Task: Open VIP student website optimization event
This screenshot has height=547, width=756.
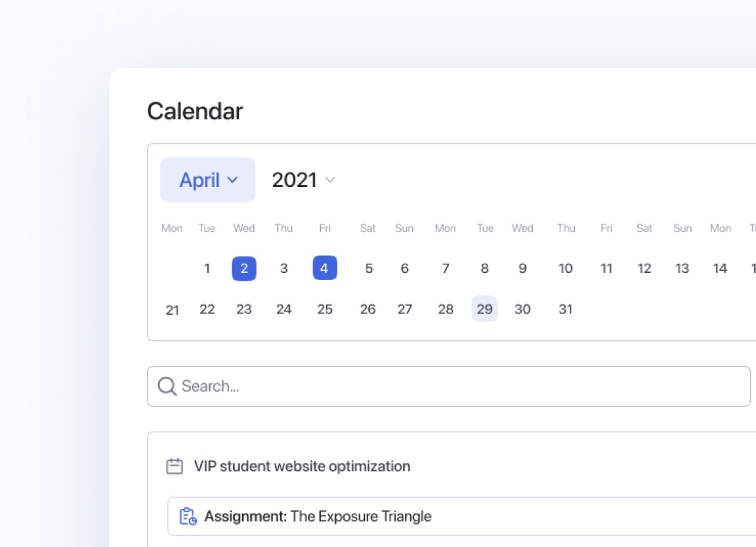Action: tap(302, 466)
